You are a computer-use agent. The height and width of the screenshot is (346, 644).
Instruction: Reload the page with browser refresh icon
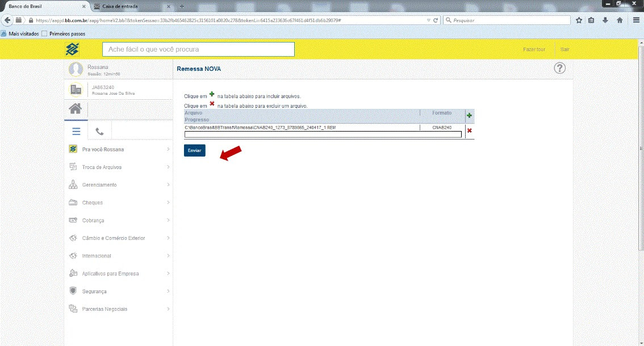click(436, 20)
